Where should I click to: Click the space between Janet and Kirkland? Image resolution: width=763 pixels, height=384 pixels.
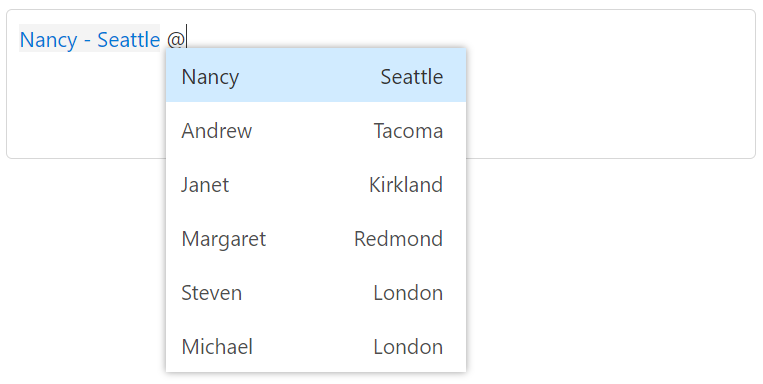[x=299, y=185]
